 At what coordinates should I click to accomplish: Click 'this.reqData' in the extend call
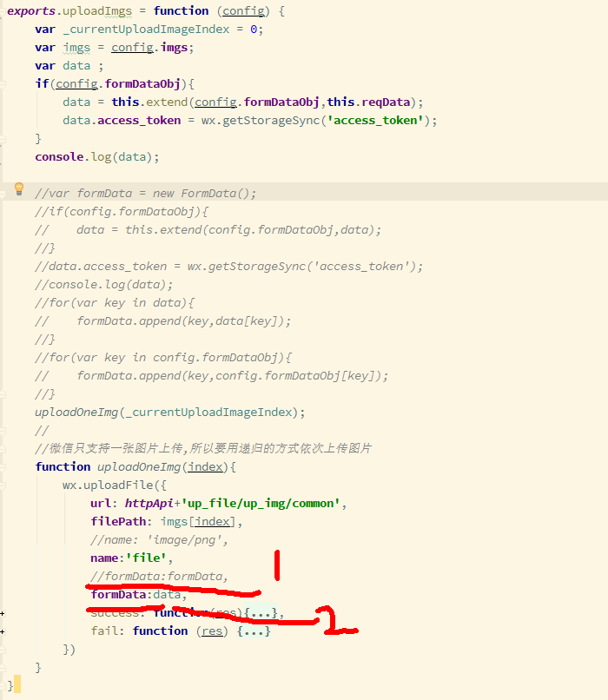point(368,102)
